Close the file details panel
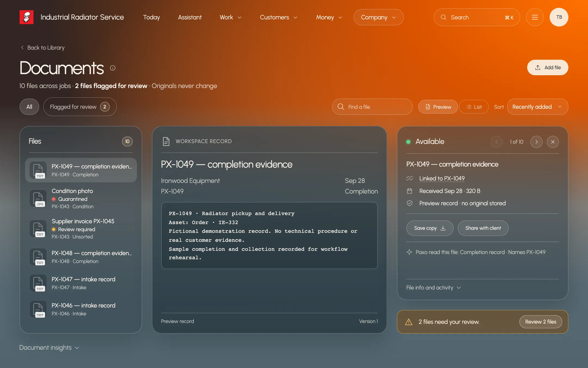Screen dimensions: 588x368 553,142
